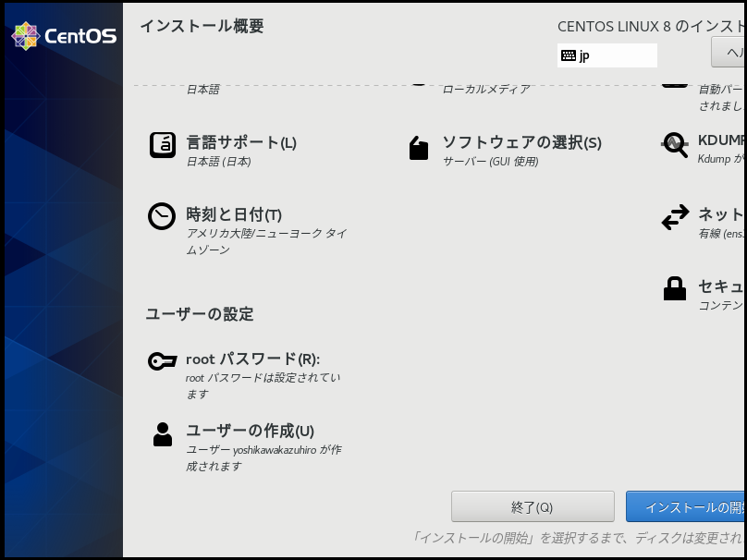Screen dimensions: 747x560
Task: Click the security padlock icon
Action: click(x=675, y=288)
